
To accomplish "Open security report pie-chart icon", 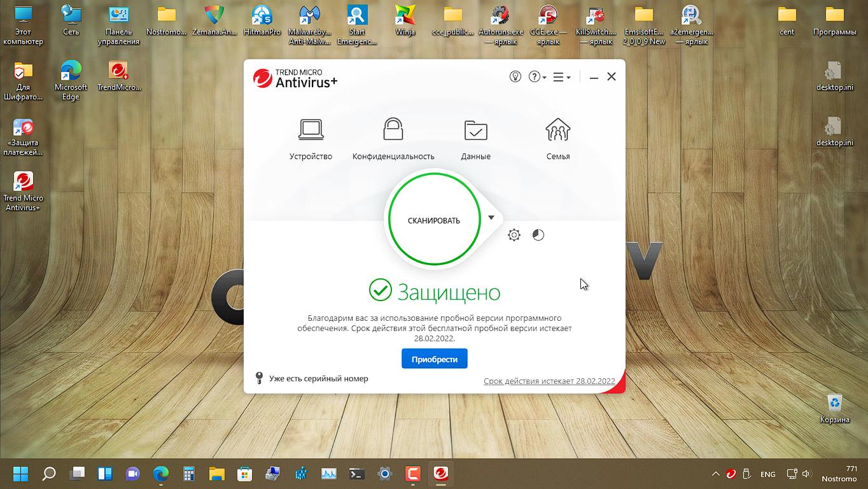I will 538,235.
